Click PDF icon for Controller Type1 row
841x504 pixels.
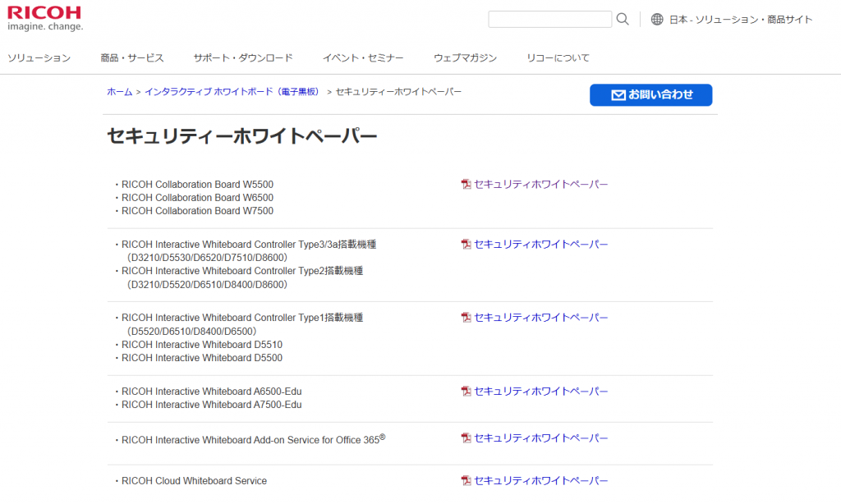click(466, 318)
